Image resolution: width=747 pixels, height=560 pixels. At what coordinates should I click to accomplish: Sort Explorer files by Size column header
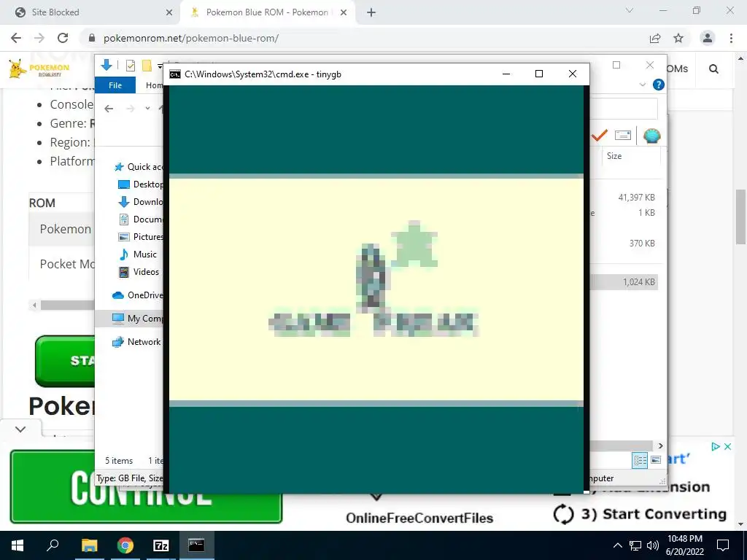point(631,156)
